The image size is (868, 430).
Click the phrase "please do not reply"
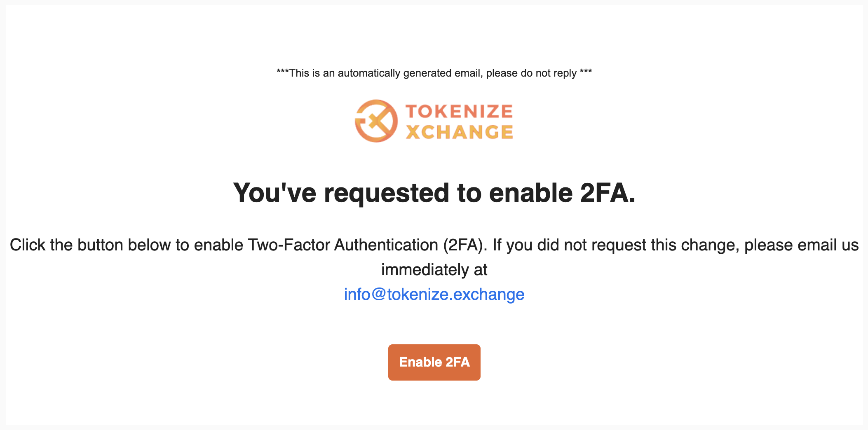[531, 73]
